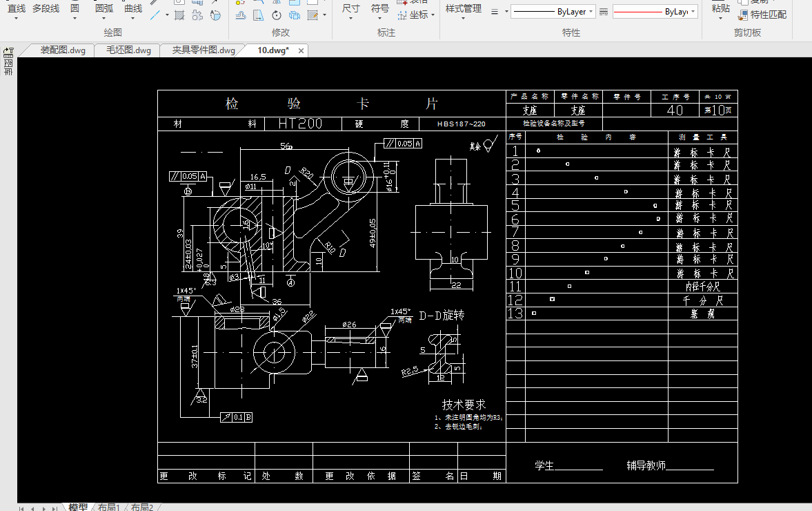This screenshot has height=511, width=812.
Task: Click the D-D旋转 section label
Action: pos(442,315)
